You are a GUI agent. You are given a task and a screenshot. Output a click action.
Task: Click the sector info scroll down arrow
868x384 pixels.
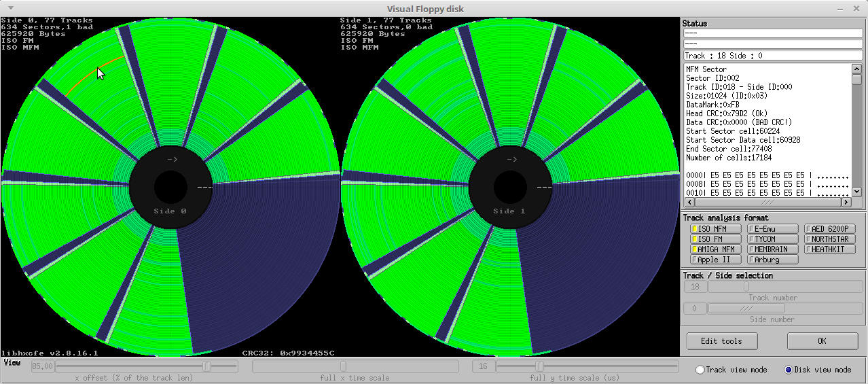(x=856, y=192)
